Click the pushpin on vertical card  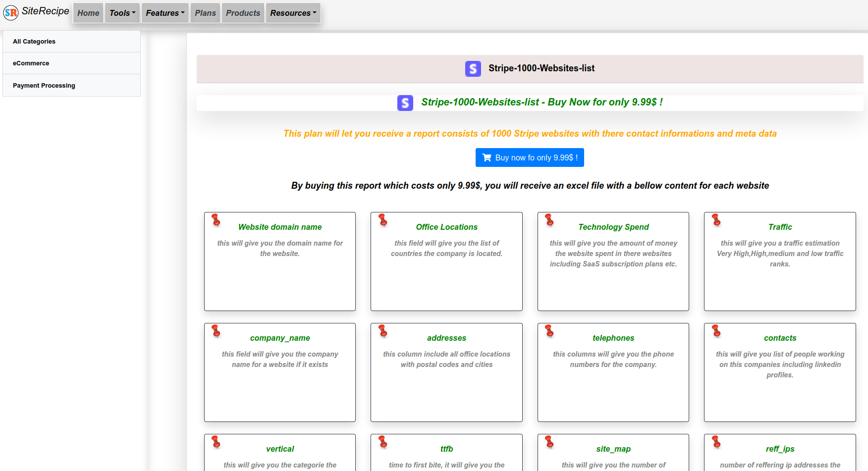(216, 442)
